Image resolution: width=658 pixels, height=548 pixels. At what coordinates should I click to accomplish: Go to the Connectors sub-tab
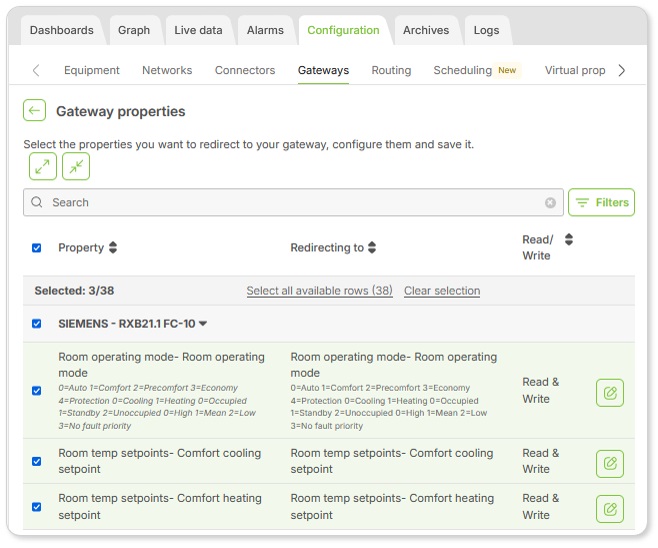[245, 70]
